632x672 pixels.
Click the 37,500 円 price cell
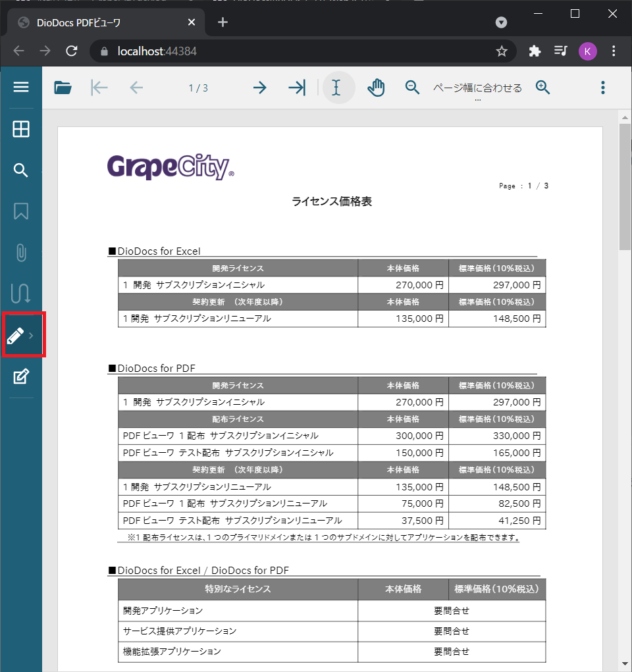(x=403, y=521)
